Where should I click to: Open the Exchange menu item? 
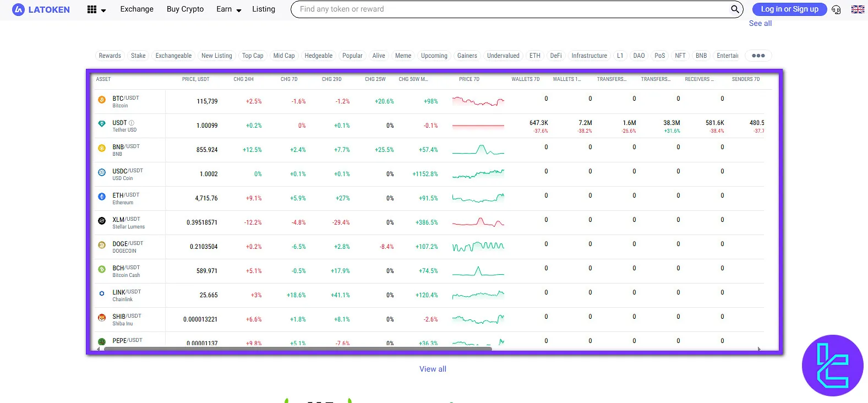[137, 9]
